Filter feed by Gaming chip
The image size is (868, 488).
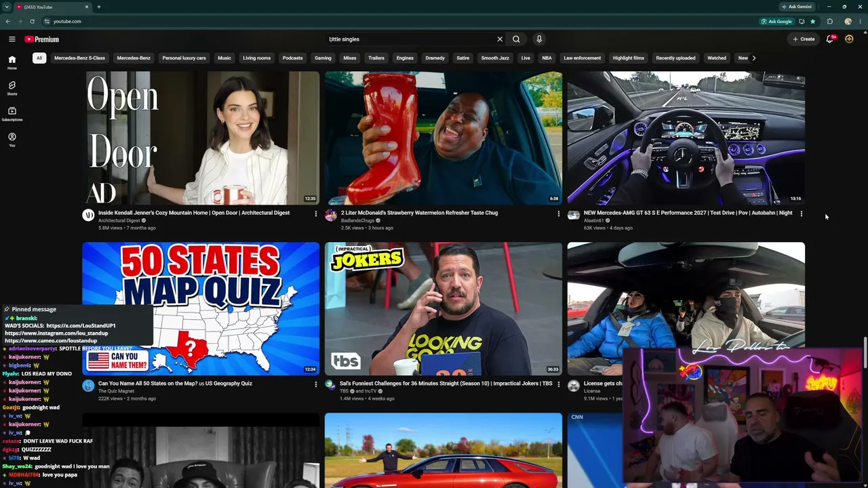[x=323, y=58]
